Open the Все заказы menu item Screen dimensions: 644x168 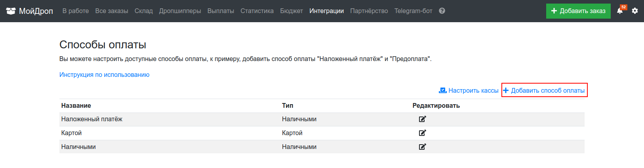click(x=112, y=11)
